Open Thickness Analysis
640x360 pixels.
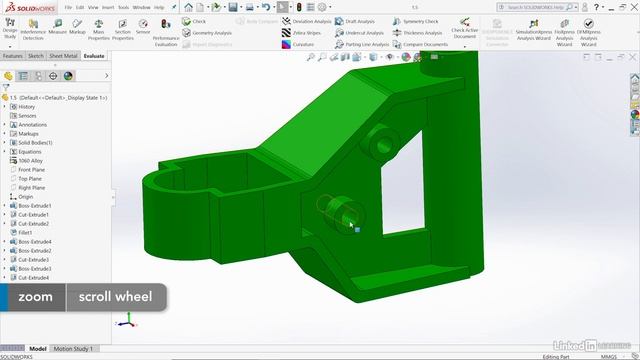pyautogui.click(x=418, y=33)
